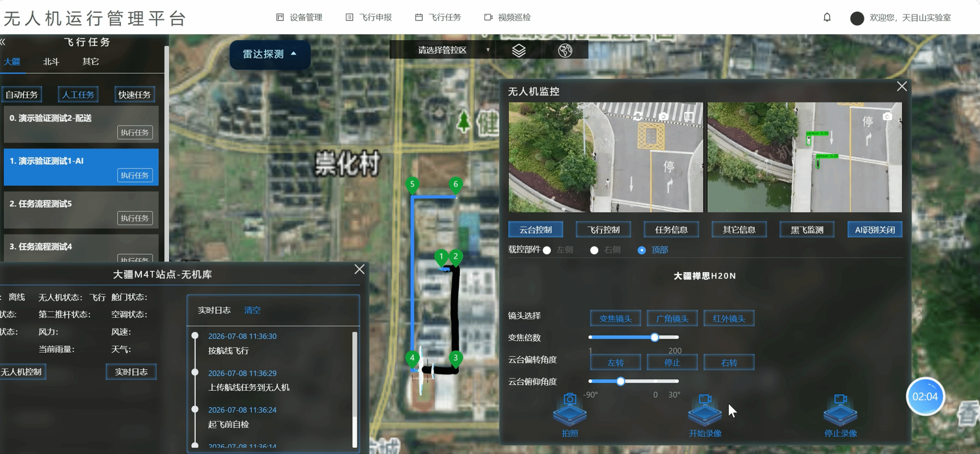Open the 设备管理 menu
Viewport: 980px width, 454px height.
pos(300,18)
